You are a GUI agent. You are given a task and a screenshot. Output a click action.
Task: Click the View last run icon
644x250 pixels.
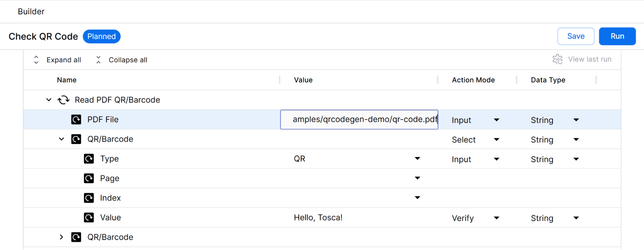point(557,59)
